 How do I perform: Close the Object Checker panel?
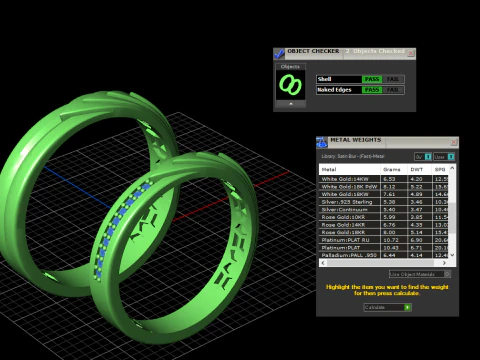(x=411, y=53)
